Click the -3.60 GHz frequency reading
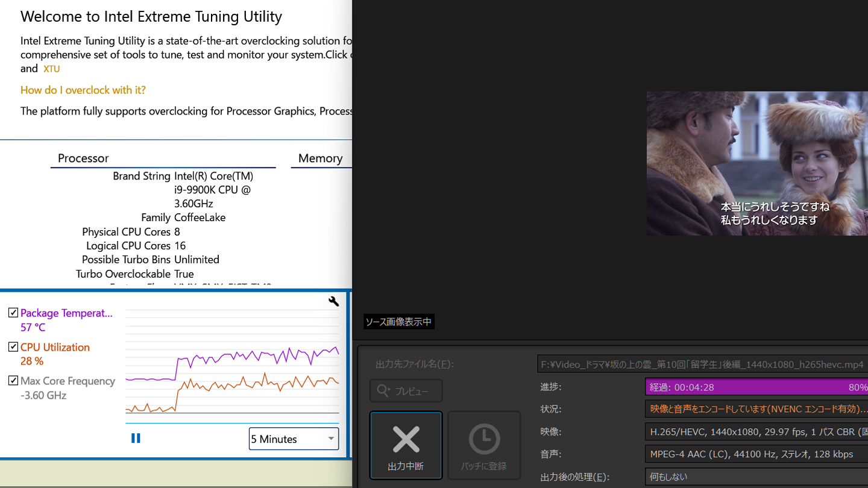Viewport: 868px width, 488px height. [43, 395]
